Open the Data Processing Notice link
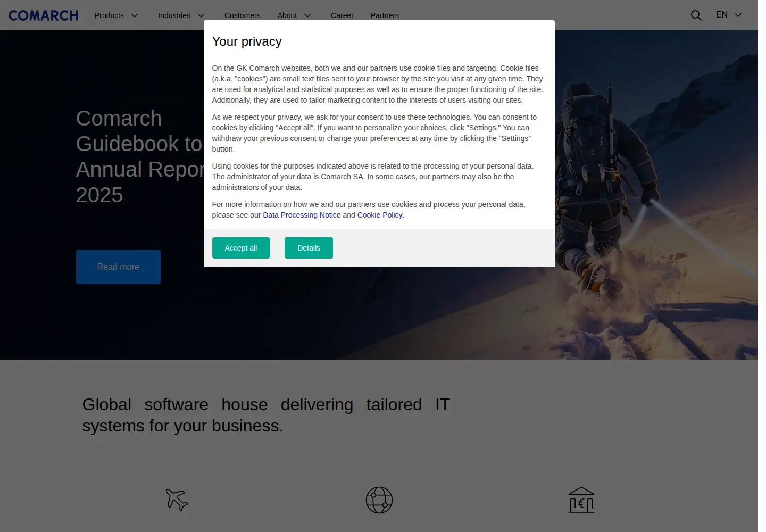Viewport: 766px width, 532px height. click(x=302, y=215)
